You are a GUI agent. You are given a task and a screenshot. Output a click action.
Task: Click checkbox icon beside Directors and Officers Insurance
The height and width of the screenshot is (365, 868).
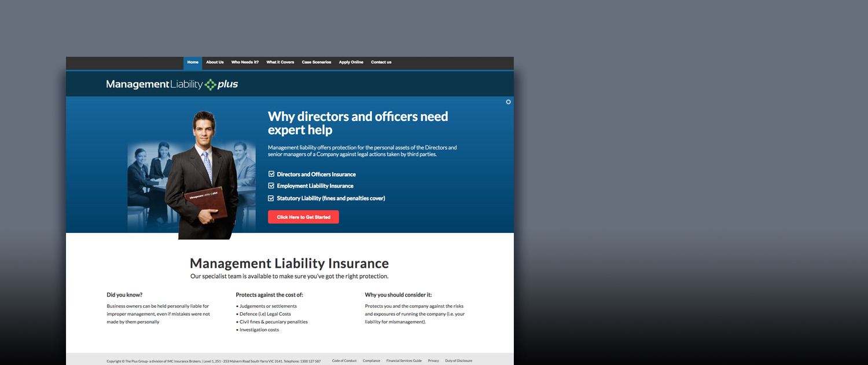pos(271,174)
